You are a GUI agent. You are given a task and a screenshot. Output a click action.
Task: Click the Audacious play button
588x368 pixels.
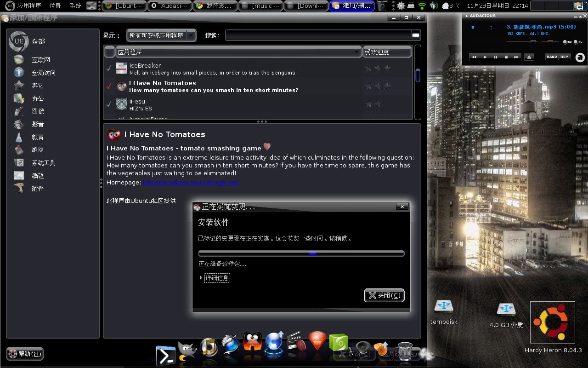pos(485,57)
